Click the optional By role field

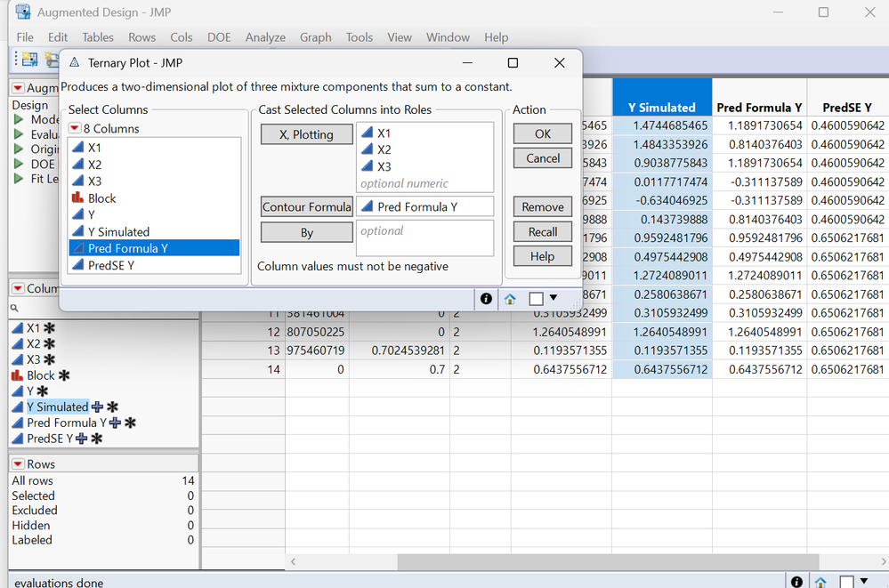424,238
